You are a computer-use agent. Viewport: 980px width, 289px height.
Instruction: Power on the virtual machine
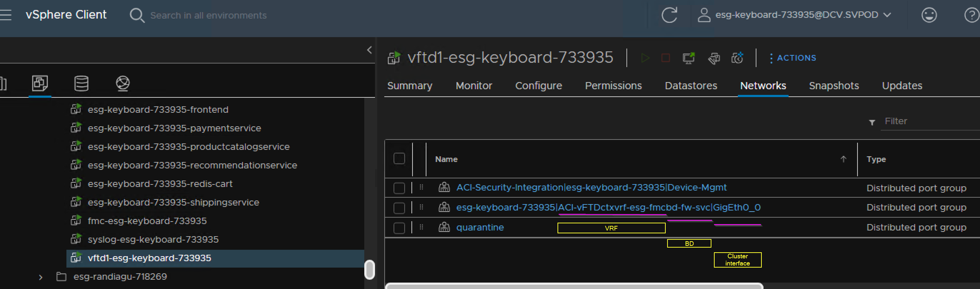645,58
